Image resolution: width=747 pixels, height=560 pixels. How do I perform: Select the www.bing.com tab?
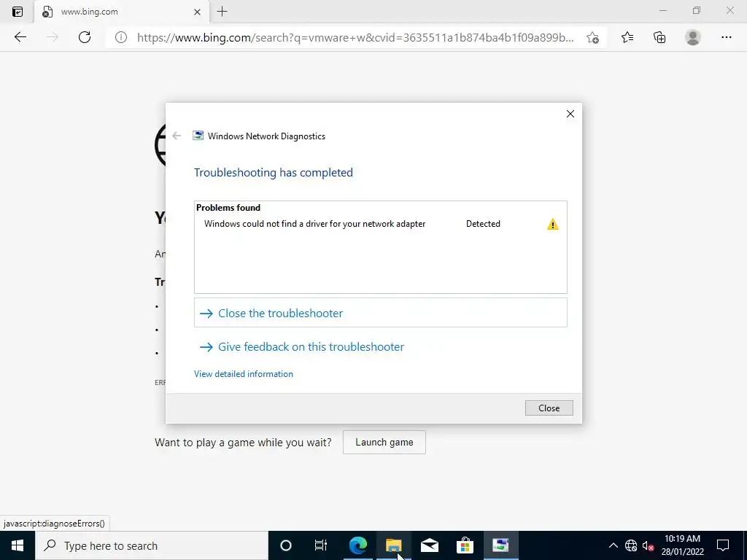coord(122,12)
